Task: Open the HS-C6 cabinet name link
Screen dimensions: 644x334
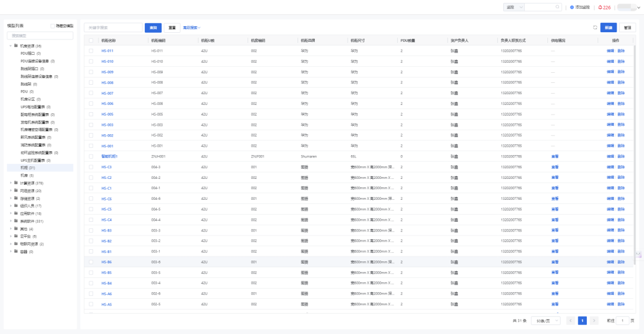Action: coord(106,199)
